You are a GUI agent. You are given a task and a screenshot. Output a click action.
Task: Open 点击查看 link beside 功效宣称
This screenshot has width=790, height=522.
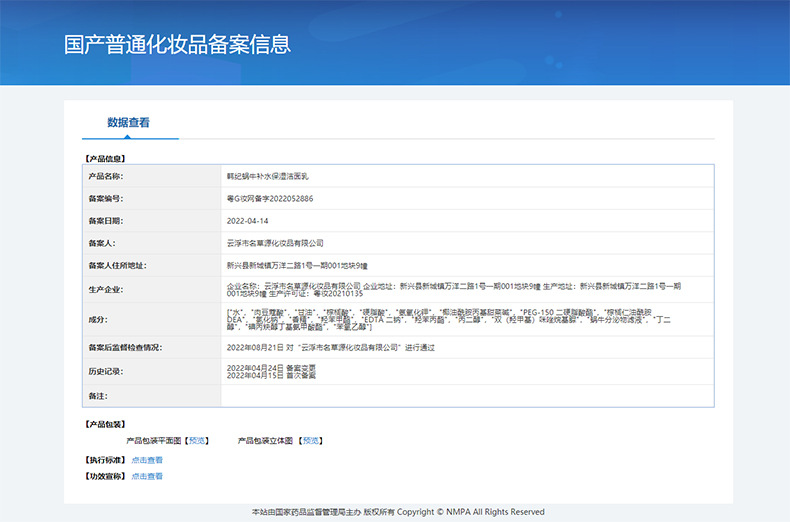(147, 476)
